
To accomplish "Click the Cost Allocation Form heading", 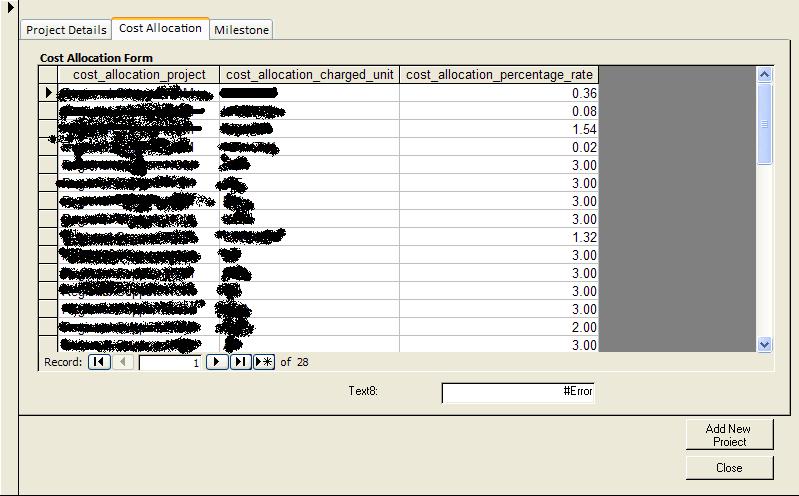I will pyautogui.click(x=96, y=58).
